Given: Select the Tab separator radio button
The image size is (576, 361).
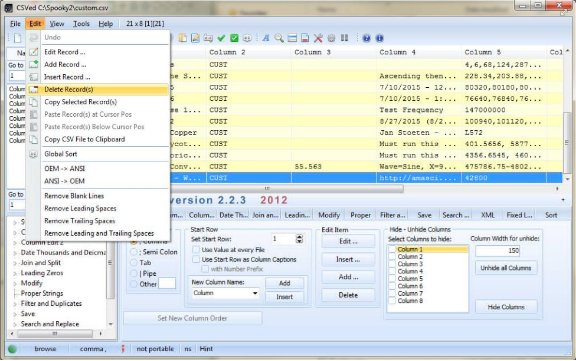Looking at the screenshot, I should tap(134, 263).
